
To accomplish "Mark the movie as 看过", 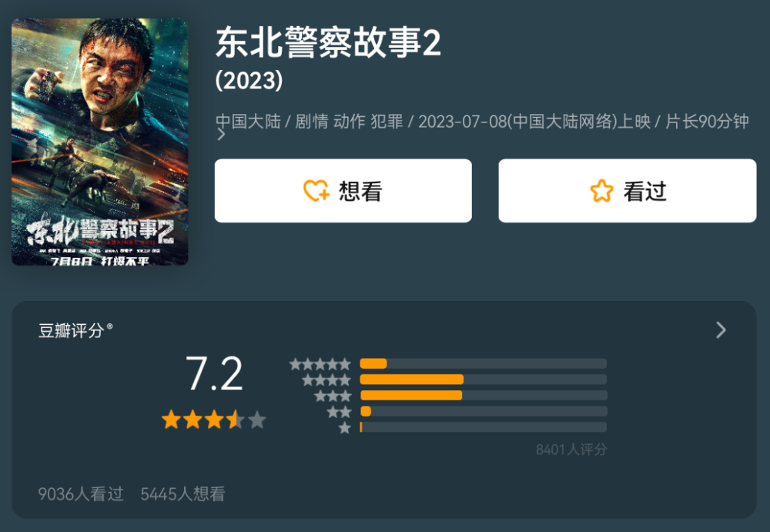I will (627, 191).
